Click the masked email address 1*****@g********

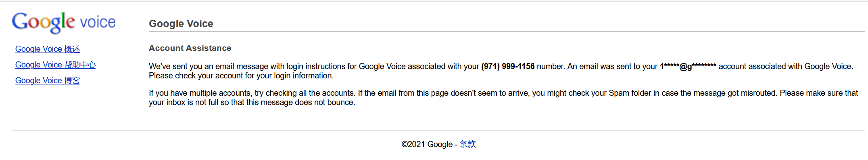click(688, 66)
